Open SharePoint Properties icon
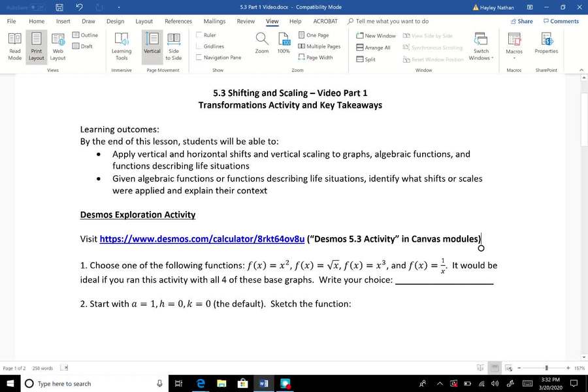This screenshot has width=588, height=392. [x=546, y=42]
